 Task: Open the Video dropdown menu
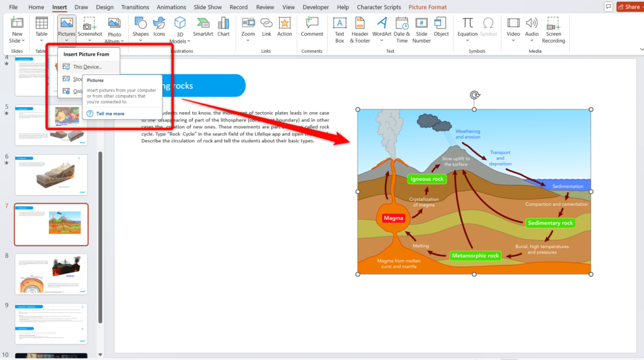tap(513, 40)
